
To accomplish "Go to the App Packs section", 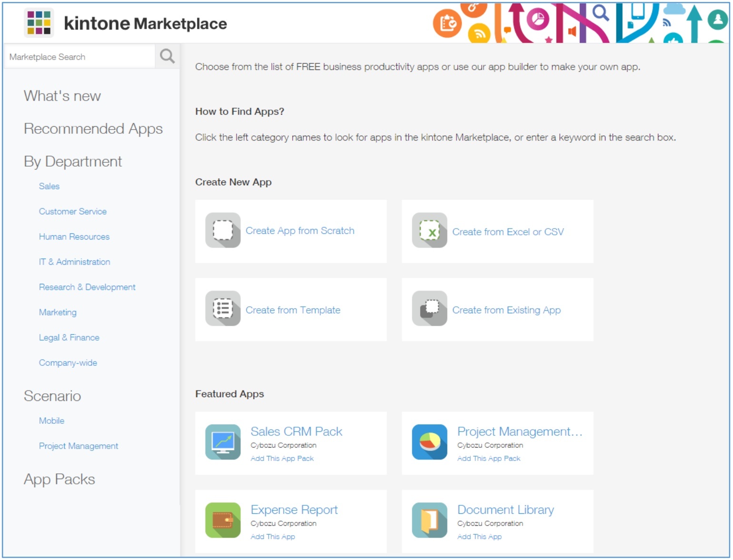I will coord(59,480).
